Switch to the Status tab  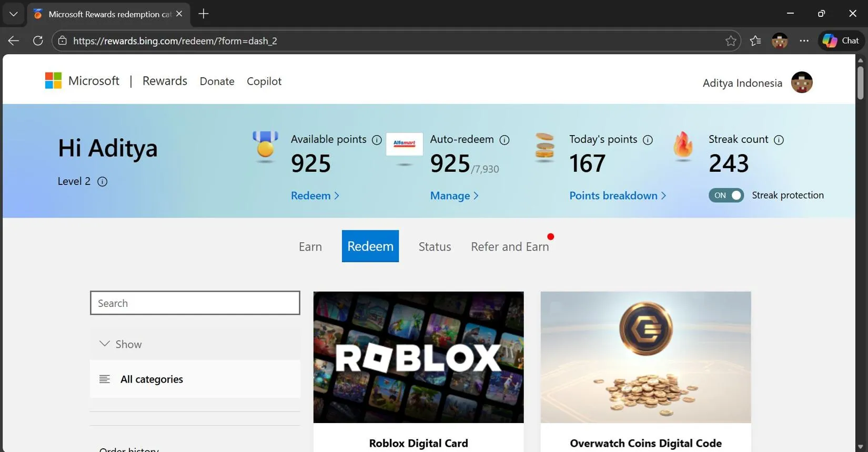435,246
